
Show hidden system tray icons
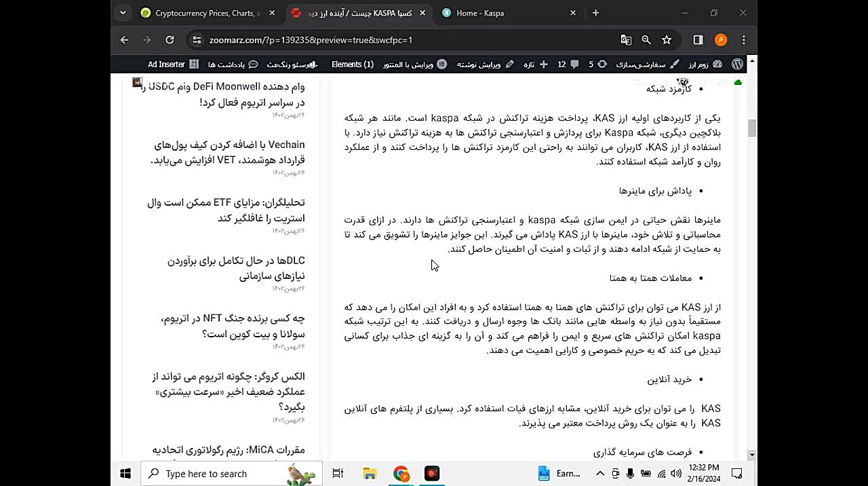(x=601, y=473)
